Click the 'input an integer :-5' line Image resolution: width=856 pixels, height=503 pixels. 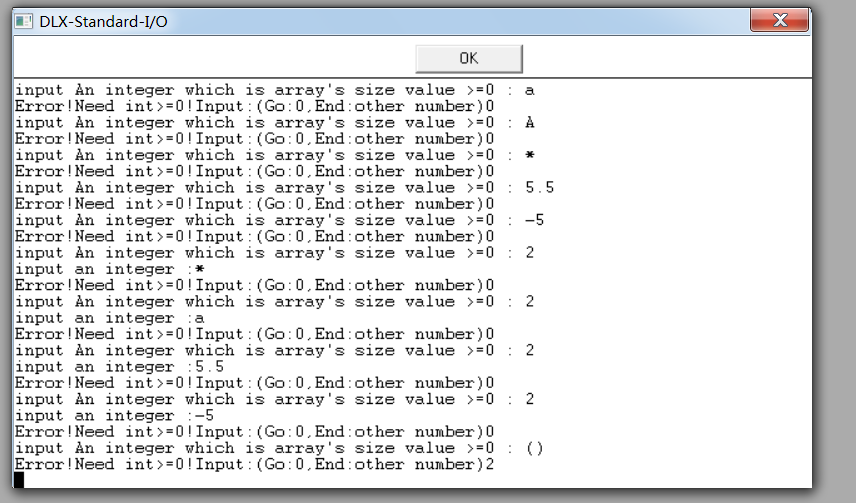(x=114, y=415)
